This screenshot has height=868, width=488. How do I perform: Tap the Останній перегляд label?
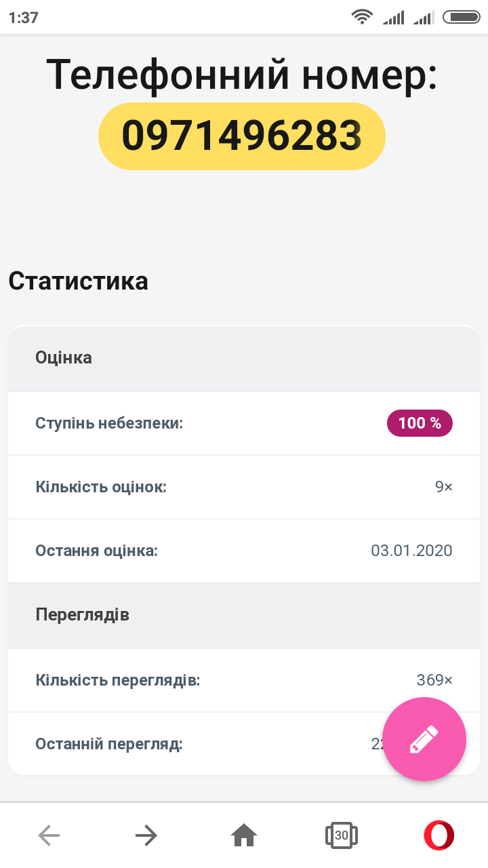[x=109, y=744]
